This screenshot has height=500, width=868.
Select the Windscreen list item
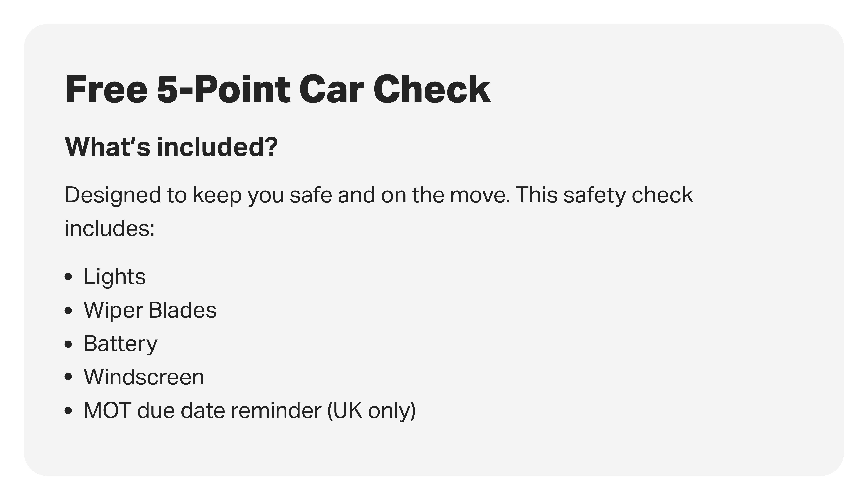[144, 377]
